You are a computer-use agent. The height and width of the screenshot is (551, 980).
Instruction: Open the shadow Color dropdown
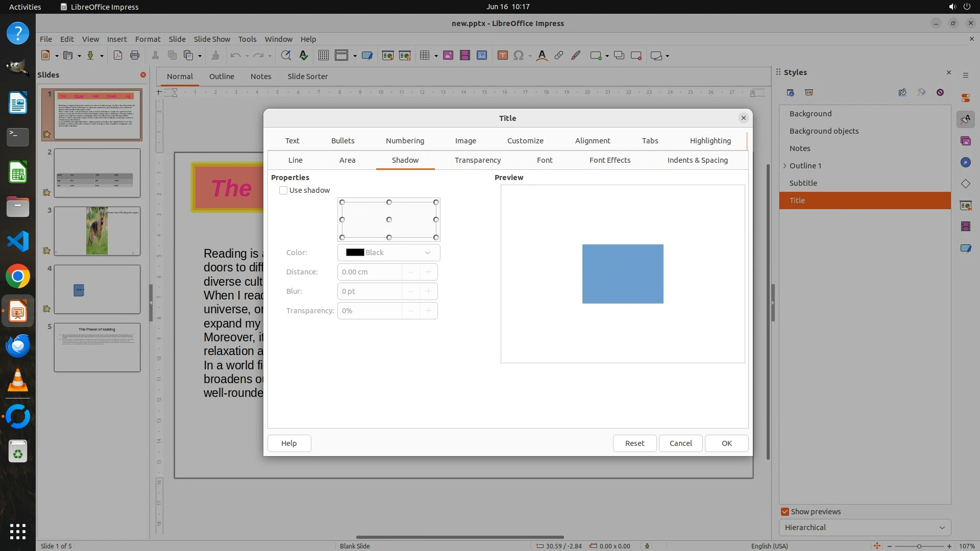tap(388, 253)
